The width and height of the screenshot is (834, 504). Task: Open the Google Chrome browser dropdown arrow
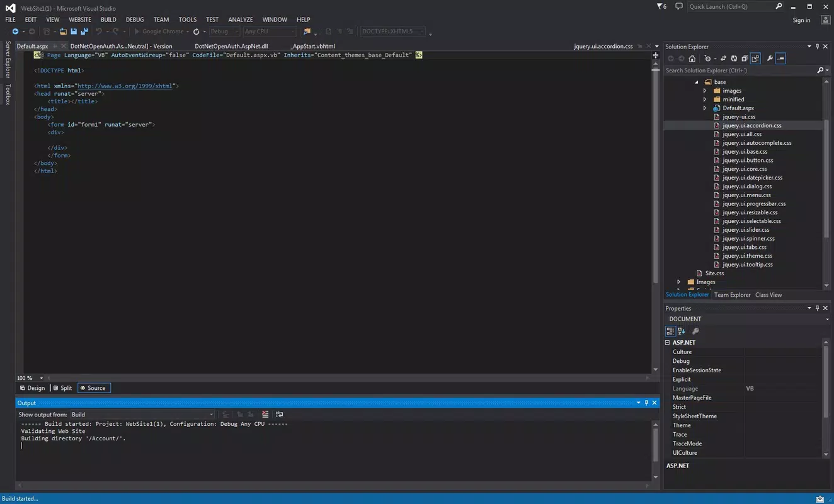click(188, 31)
